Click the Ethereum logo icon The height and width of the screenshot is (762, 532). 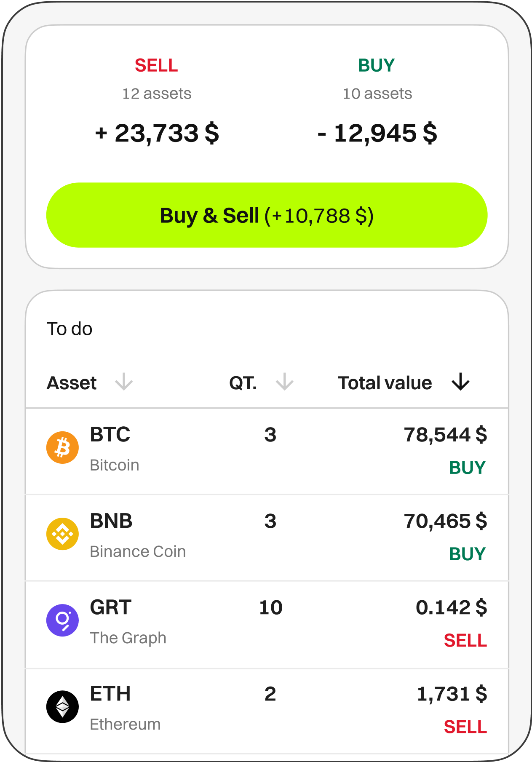point(62,706)
